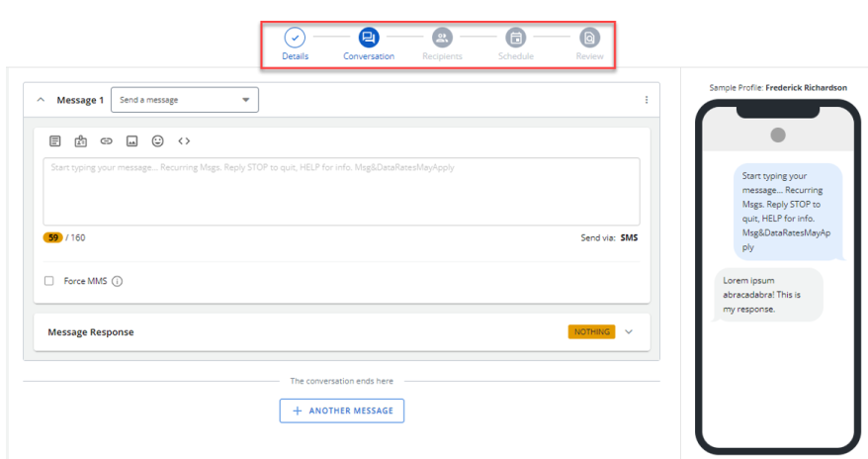
Task: Click the image attachment icon
Action: [x=131, y=141]
